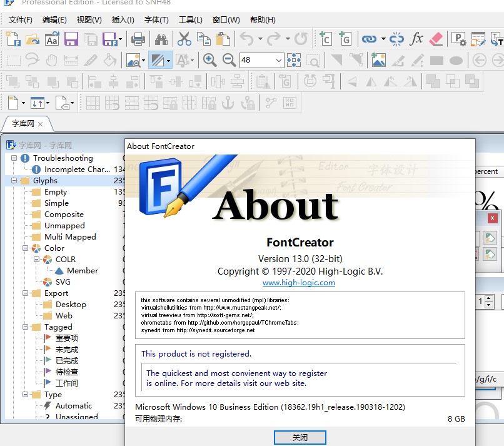Click the Cut scissors icon

click(x=184, y=39)
